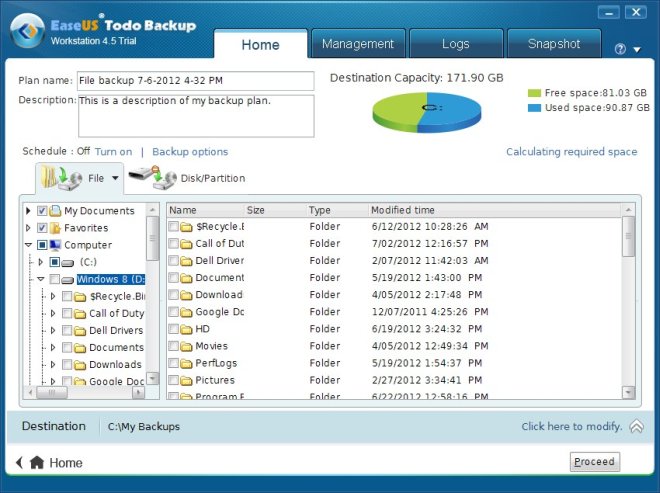Toggle the (C:) drive checkbox
Screen dimensions: 660x493
tap(54, 262)
